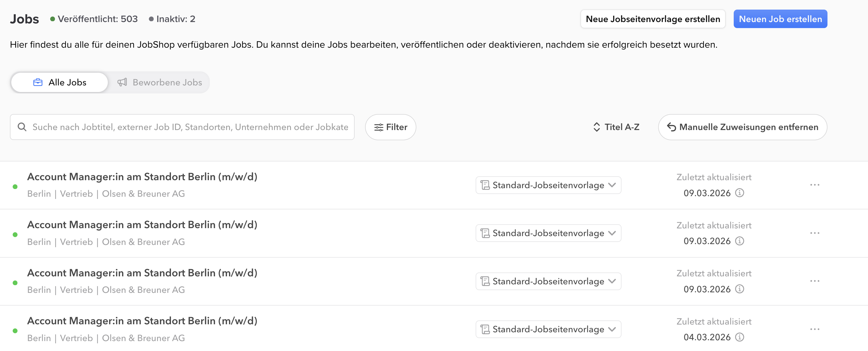
Task: Click Neue Jobseitenvorlage erstellen button
Action: tap(653, 19)
